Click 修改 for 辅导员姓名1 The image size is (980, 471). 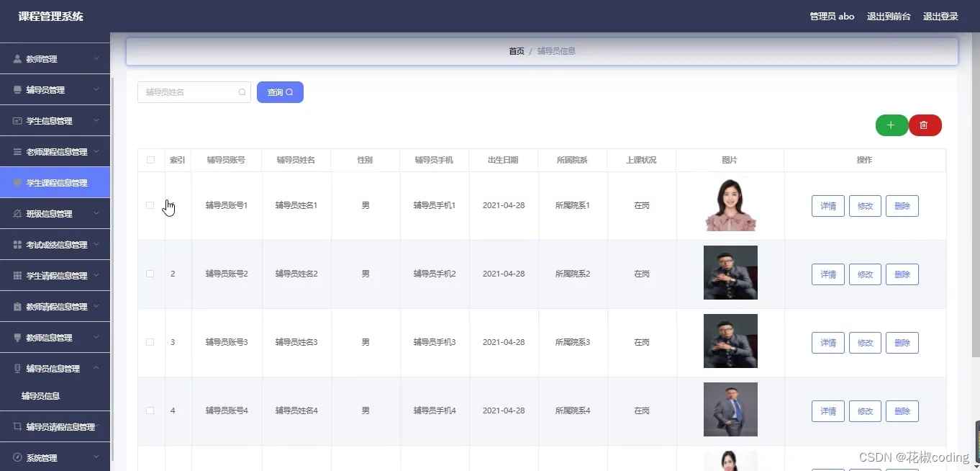[x=865, y=206]
